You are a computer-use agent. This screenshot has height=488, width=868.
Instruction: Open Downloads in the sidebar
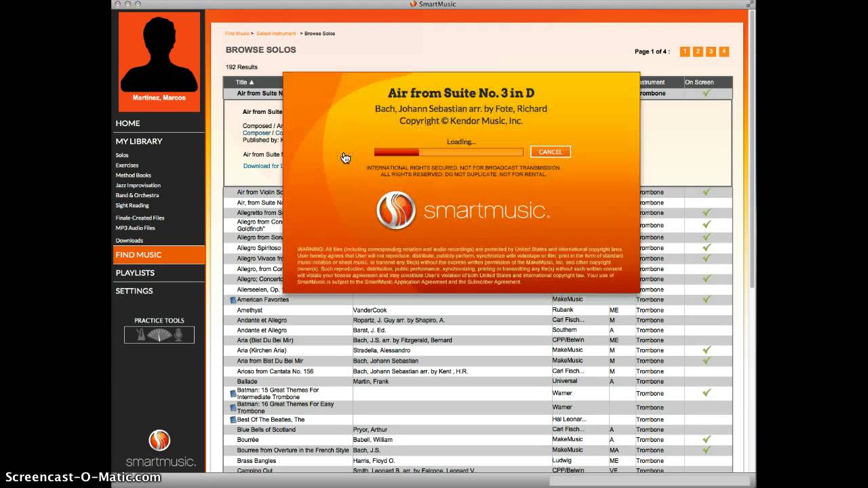coord(129,241)
